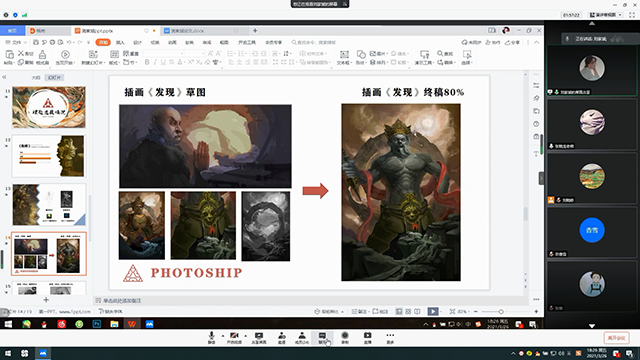Screen dimensions: 640x360
Task: Click the Leave Meeting button
Action: click(x=616, y=338)
